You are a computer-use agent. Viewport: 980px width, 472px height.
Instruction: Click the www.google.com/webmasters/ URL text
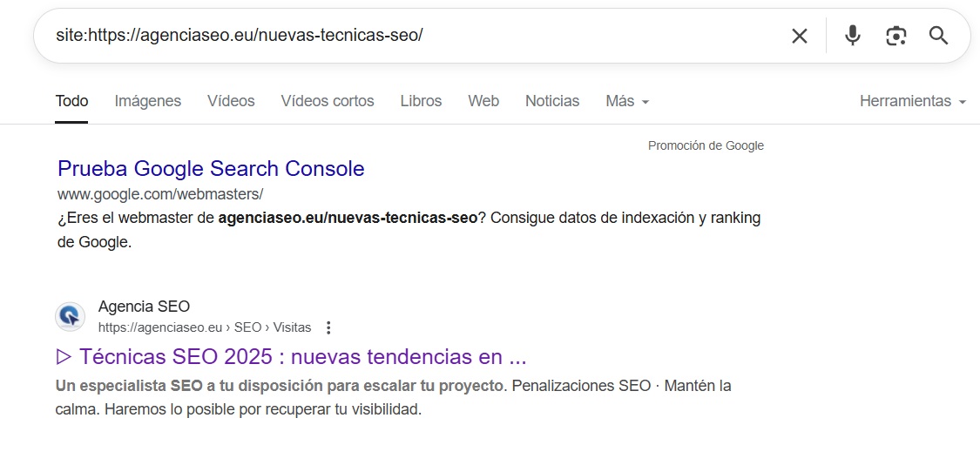click(x=160, y=194)
